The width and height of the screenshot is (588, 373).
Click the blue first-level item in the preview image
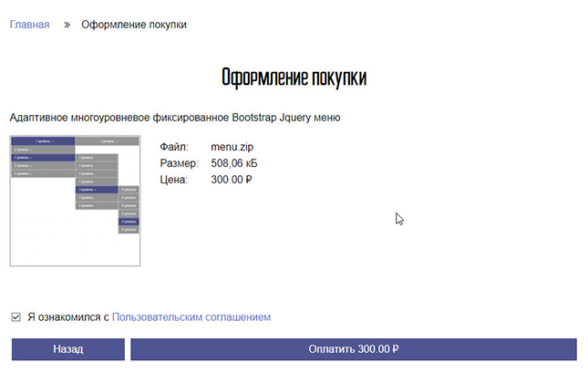(x=42, y=140)
